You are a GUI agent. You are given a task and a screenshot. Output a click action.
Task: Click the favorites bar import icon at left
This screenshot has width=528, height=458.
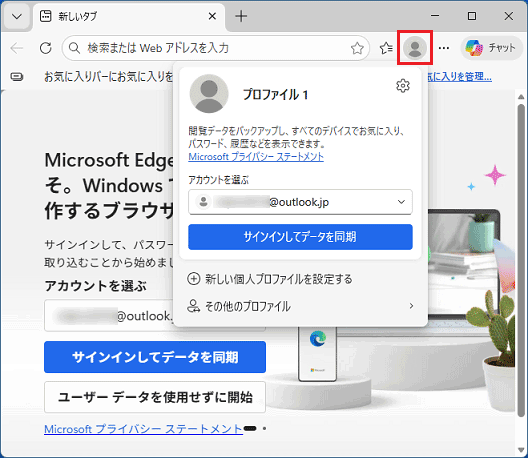click(17, 77)
